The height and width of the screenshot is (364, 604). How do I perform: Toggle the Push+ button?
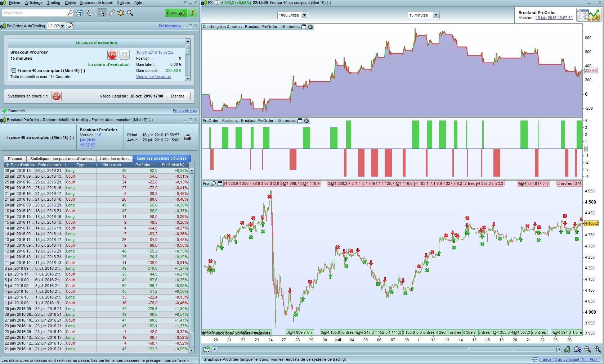tap(176, 13)
